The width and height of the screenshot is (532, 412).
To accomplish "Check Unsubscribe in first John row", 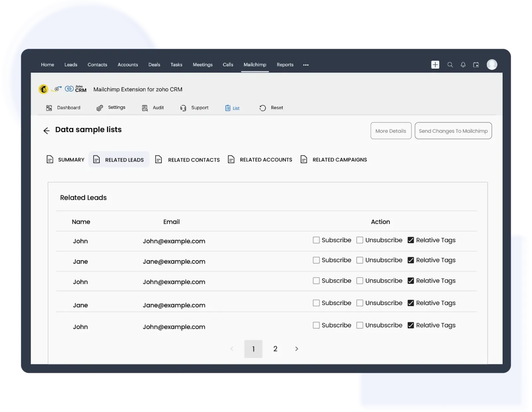I will pos(360,240).
